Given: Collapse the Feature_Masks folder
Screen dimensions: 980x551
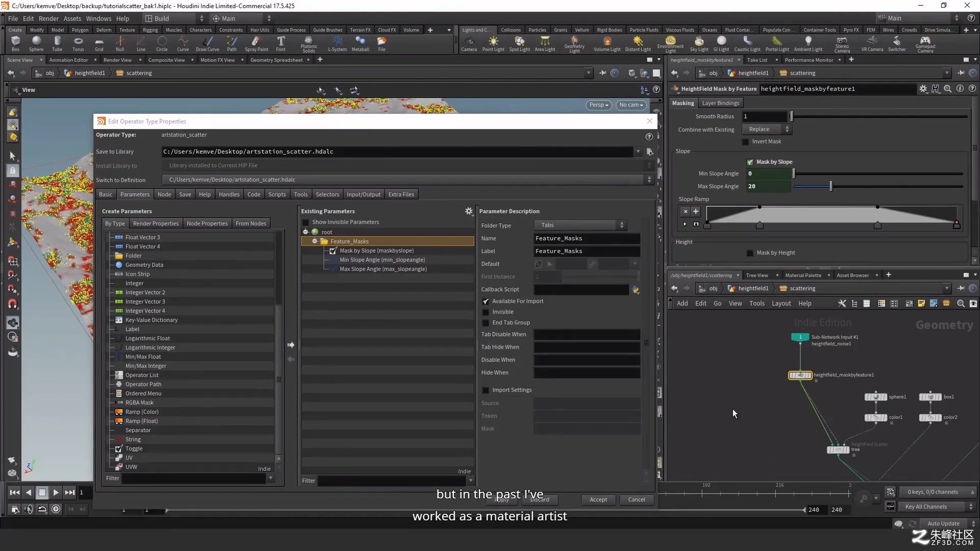Looking at the screenshot, I should pyautogui.click(x=315, y=241).
